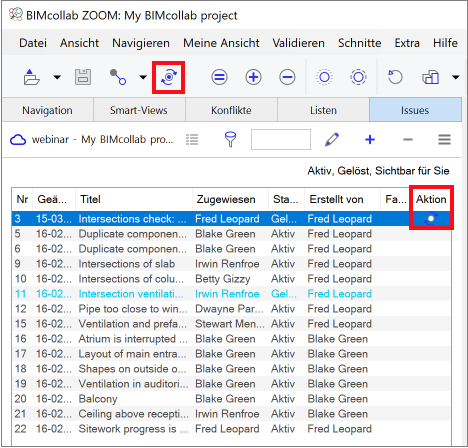Expand the building boxes dropdown arrow

pos(456,77)
